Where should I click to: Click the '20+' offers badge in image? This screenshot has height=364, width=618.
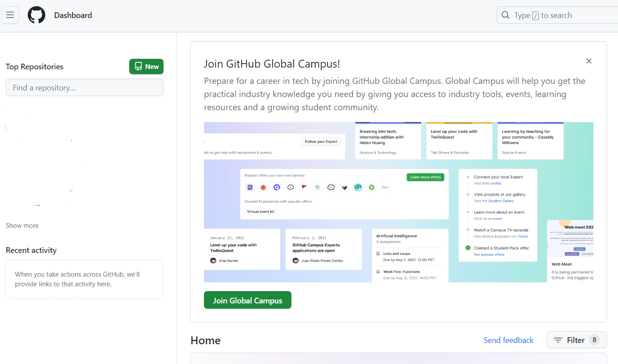[385, 187]
